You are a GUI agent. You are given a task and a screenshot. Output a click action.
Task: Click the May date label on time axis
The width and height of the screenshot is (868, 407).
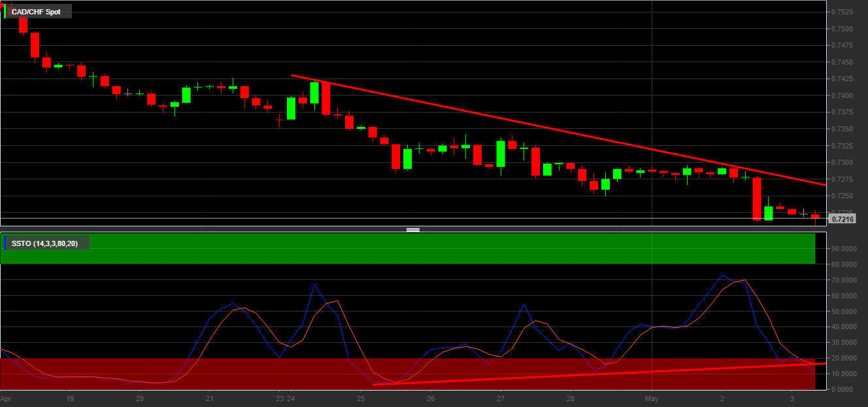coord(652,398)
